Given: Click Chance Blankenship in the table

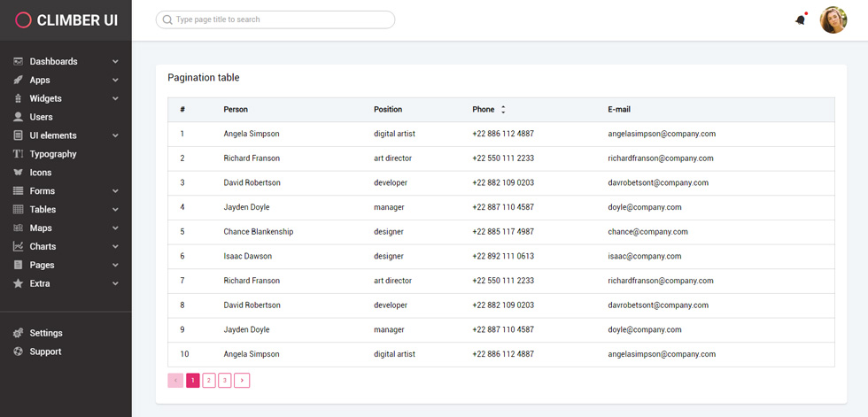Looking at the screenshot, I should point(259,232).
